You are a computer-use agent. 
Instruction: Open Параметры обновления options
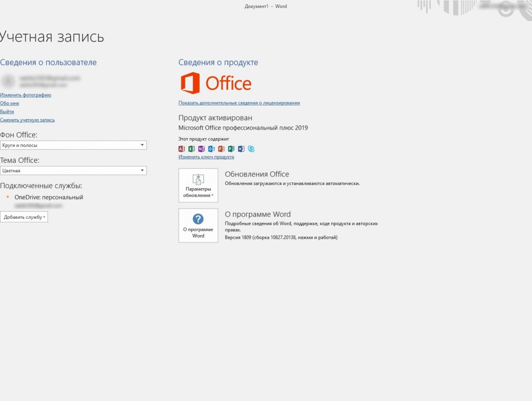click(x=198, y=185)
